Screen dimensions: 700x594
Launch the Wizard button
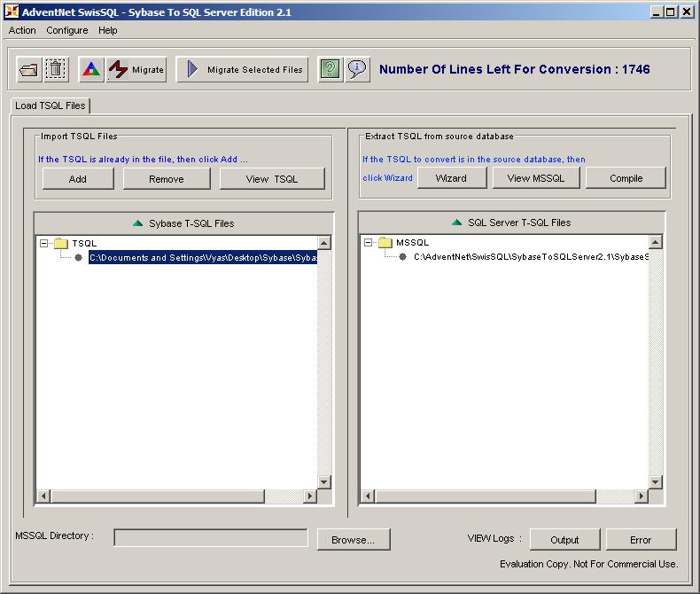click(x=451, y=178)
